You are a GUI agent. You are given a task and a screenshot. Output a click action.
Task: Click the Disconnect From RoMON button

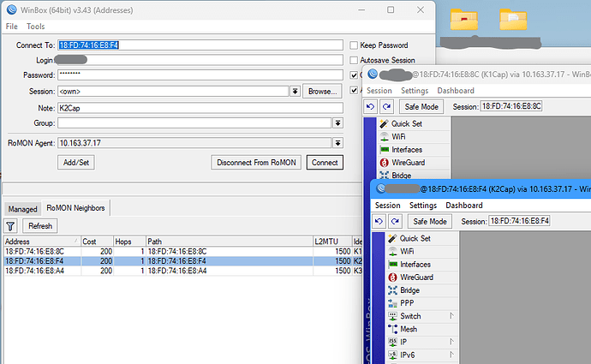click(x=256, y=163)
